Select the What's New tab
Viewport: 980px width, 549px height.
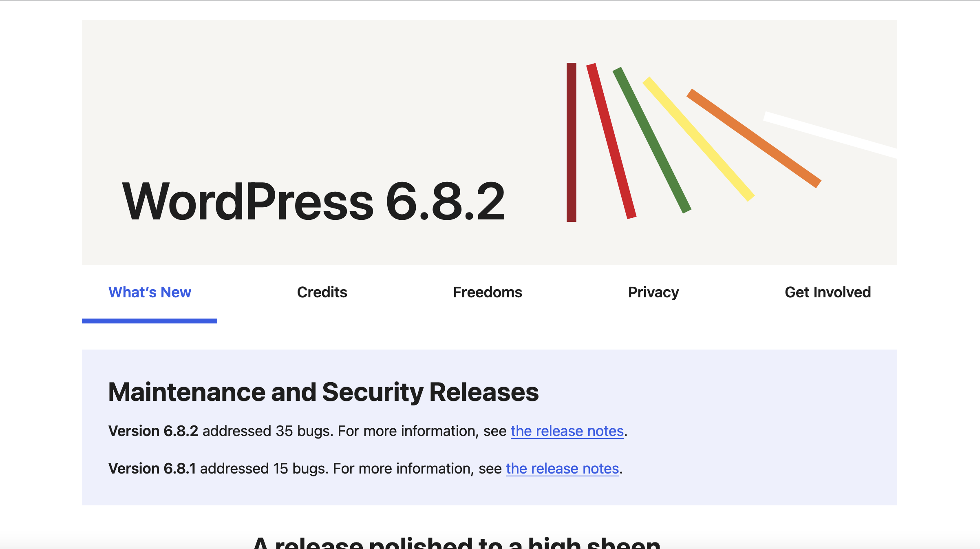[x=149, y=292]
